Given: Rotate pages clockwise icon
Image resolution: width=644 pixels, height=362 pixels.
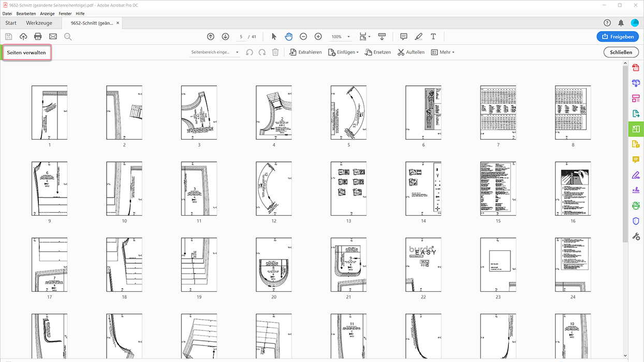Looking at the screenshot, I should click(262, 52).
